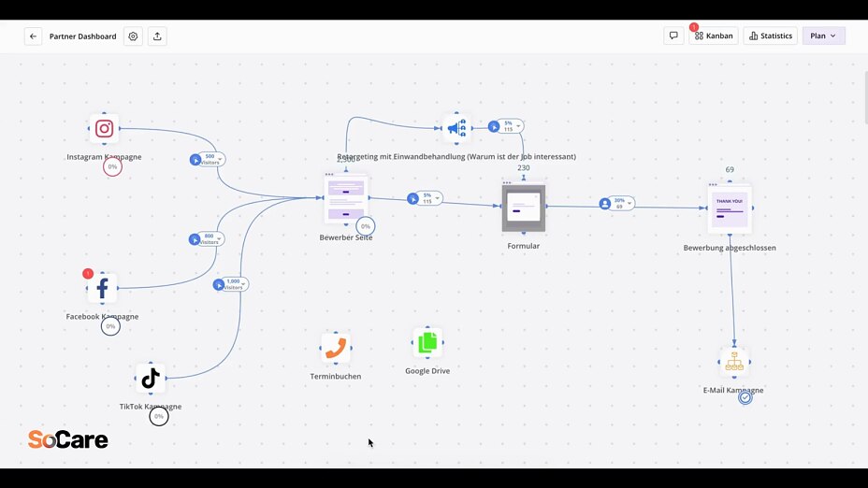Expand the 5% dropdown beside retargeting node
This screenshot has width=868, height=488.
[518, 127]
